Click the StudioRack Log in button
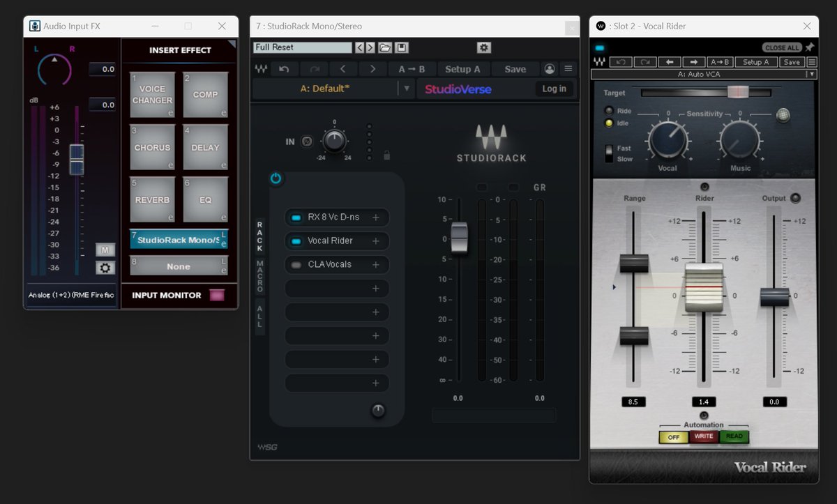 [555, 89]
